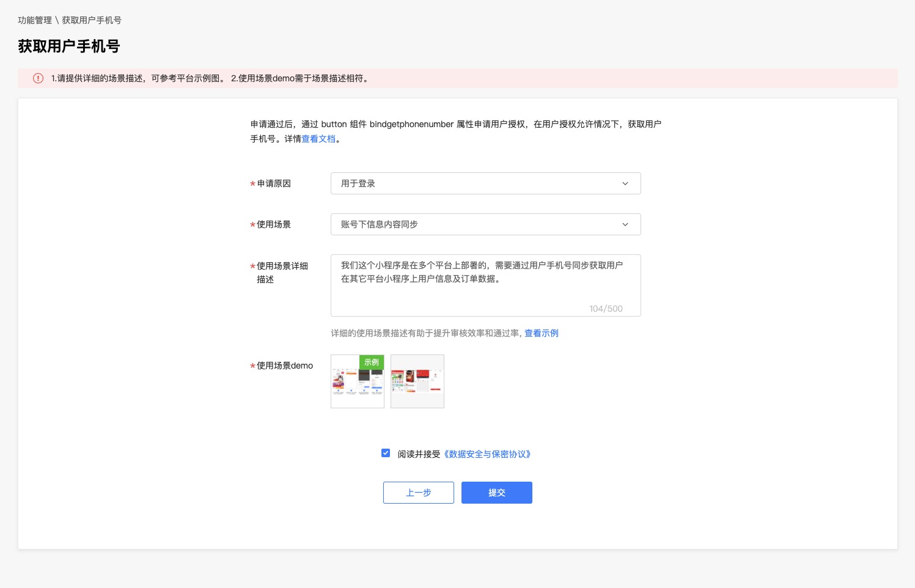915x588 pixels.
Task: Click the 上一步 button
Action: pyautogui.click(x=419, y=493)
